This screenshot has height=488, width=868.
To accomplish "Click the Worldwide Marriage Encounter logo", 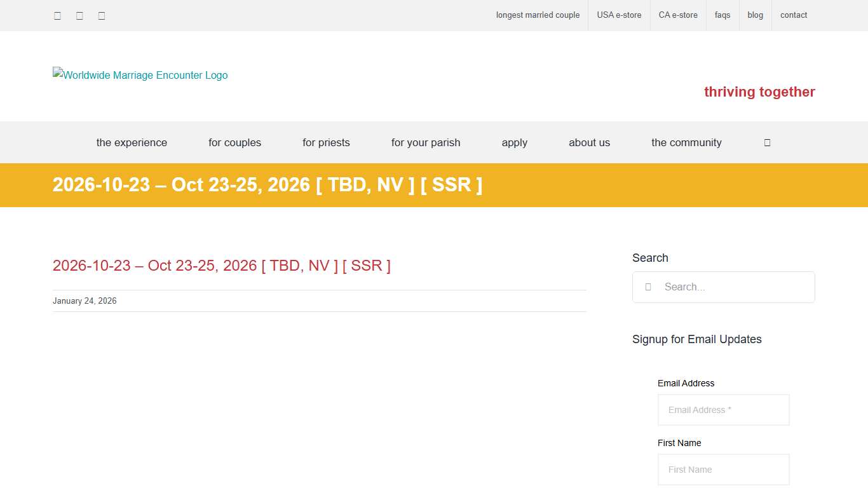I will pos(140,75).
